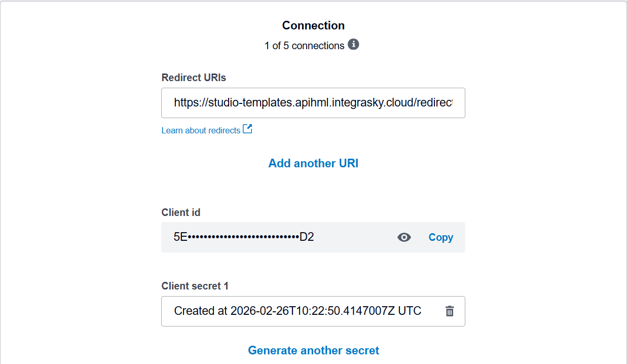The image size is (627, 364).
Task: Copy the Client id
Action: click(x=440, y=237)
